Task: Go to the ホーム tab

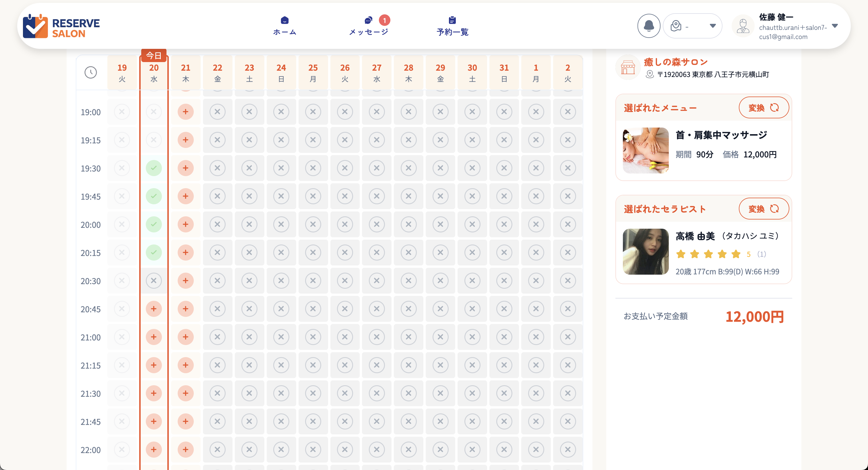Action: (284, 26)
